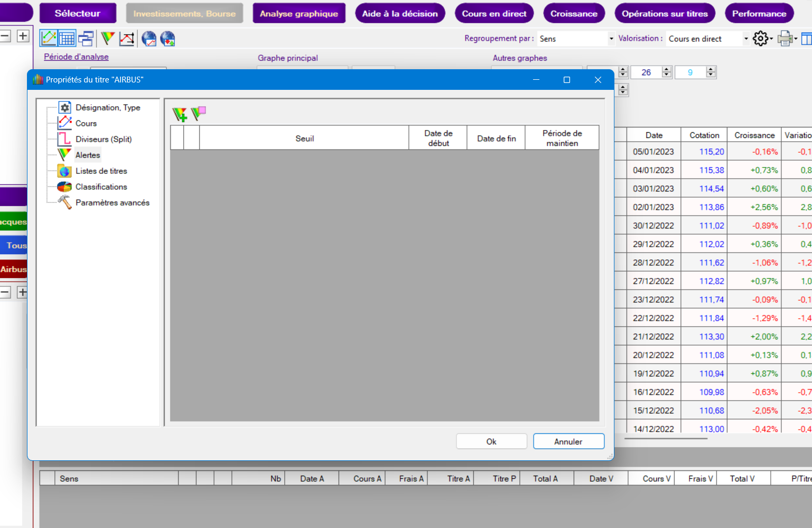Click the pink-square alert flag icon

point(198,113)
